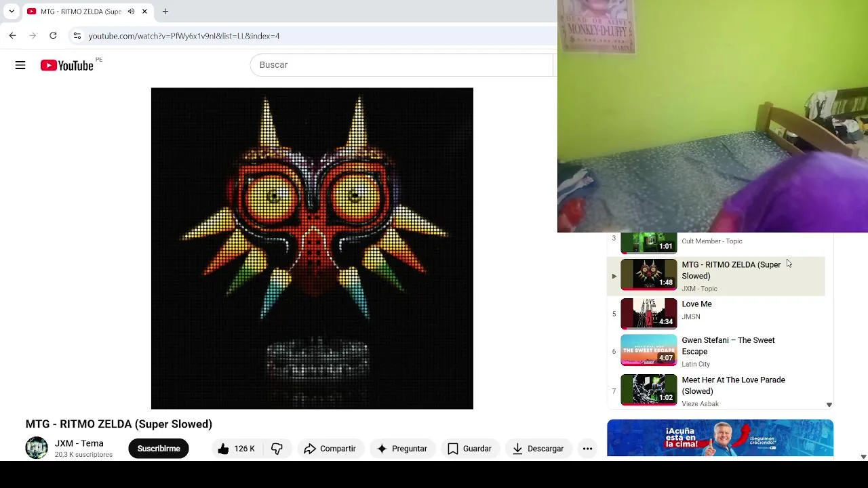
Task: Select the MTG - RITMO ZELDA browser tab
Action: 87,12
